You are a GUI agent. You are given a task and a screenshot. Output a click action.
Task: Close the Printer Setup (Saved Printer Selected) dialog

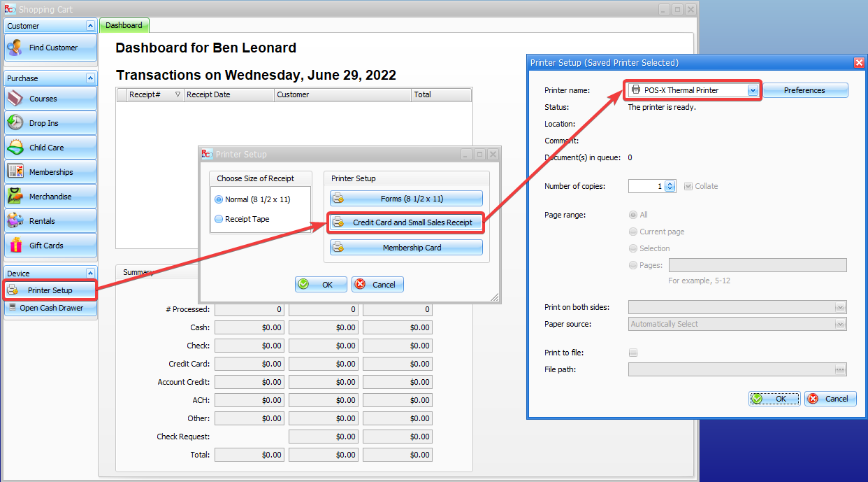(x=859, y=62)
